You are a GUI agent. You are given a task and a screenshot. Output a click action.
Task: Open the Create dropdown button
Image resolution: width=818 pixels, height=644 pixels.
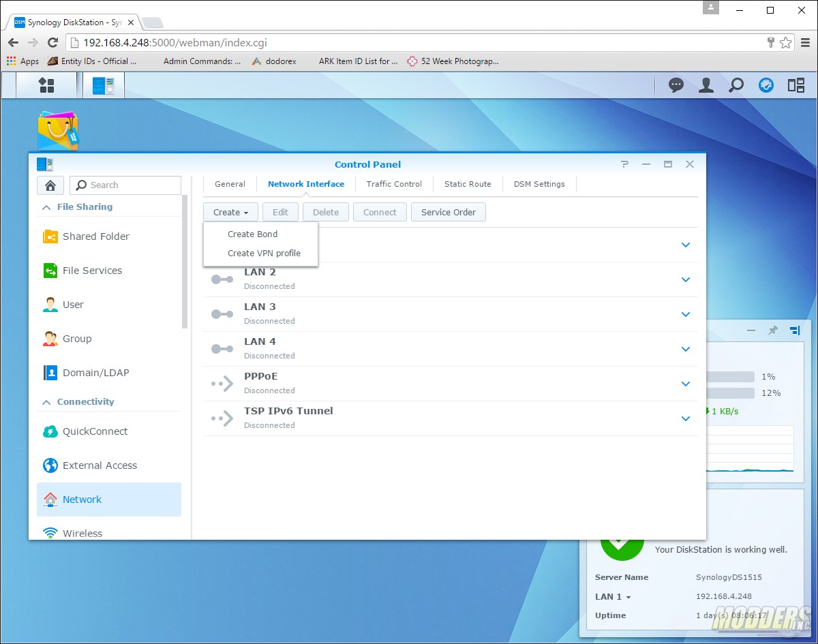coord(230,212)
